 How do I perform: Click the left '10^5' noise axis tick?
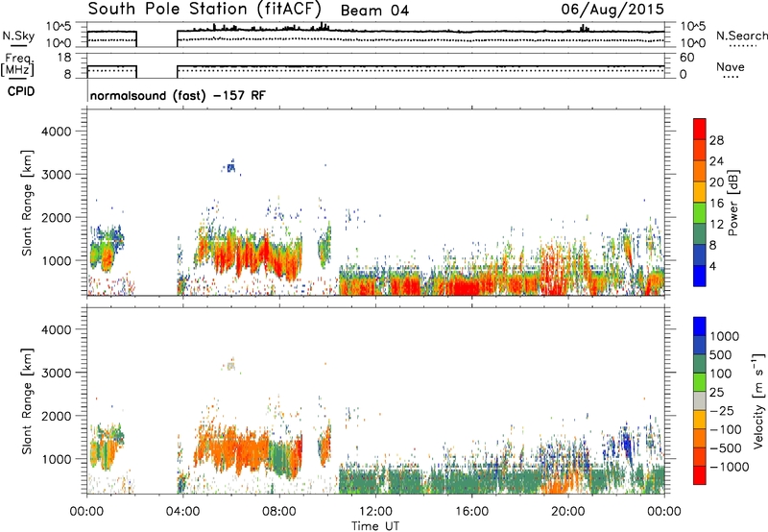pyautogui.click(x=59, y=26)
